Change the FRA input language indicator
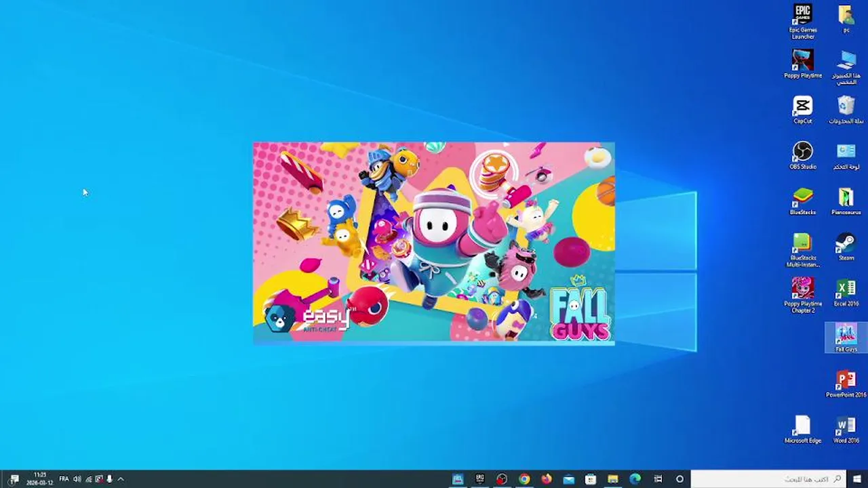Viewport: 868px width, 488px height. (x=64, y=479)
